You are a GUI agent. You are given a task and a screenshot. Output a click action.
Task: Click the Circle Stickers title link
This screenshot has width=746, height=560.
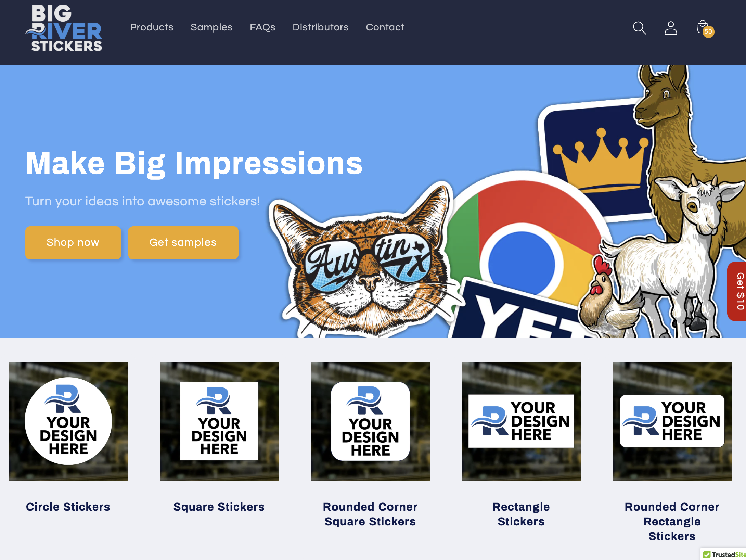[68, 507]
